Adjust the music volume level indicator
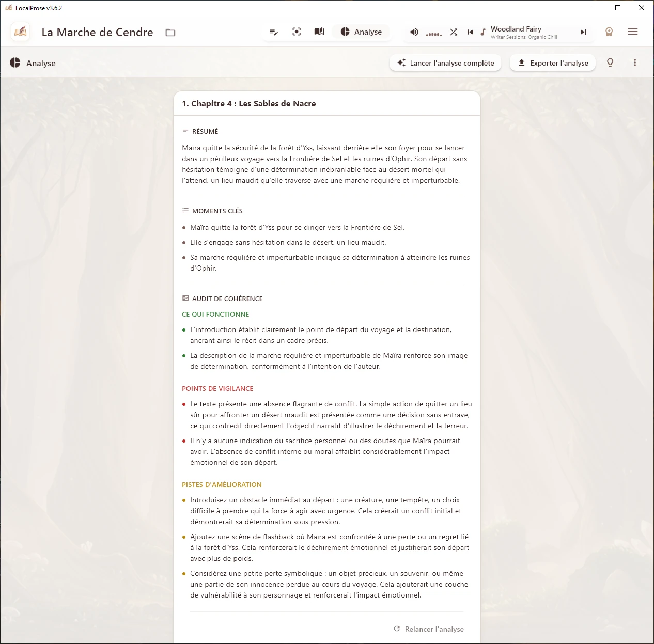The height and width of the screenshot is (644, 654). [x=433, y=34]
